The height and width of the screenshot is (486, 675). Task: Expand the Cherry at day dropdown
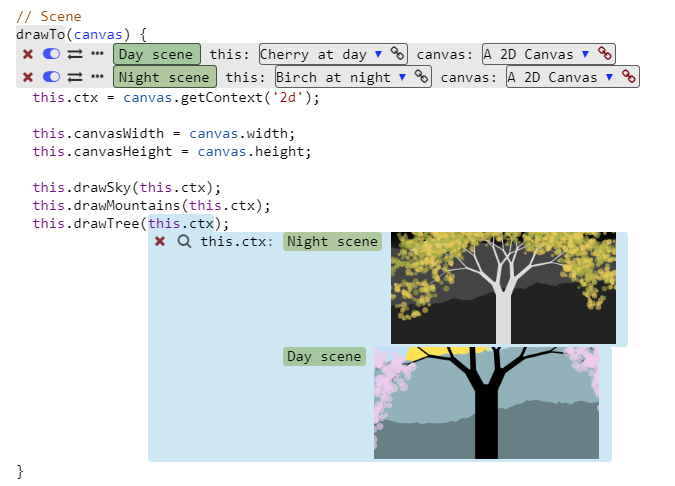pos(378,54)
